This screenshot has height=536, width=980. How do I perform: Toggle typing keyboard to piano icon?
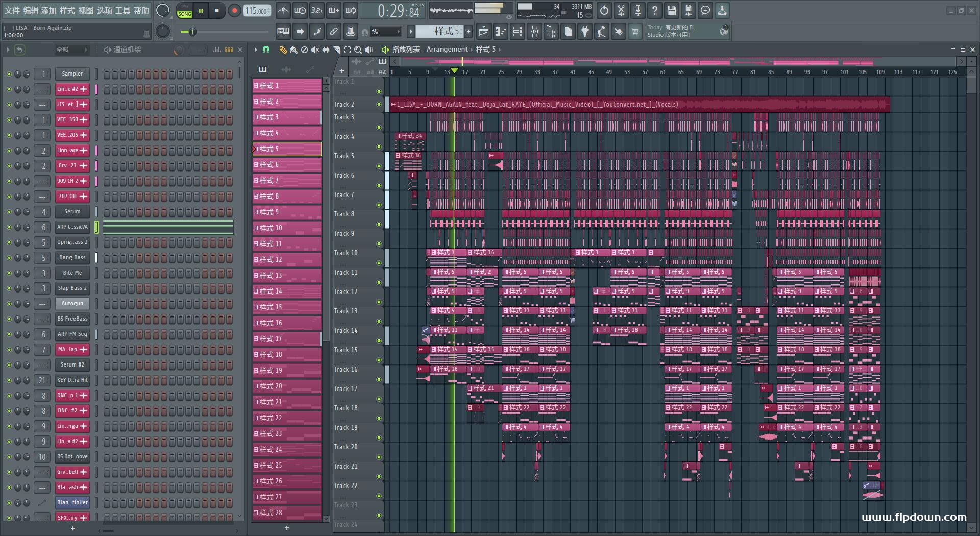283,32
